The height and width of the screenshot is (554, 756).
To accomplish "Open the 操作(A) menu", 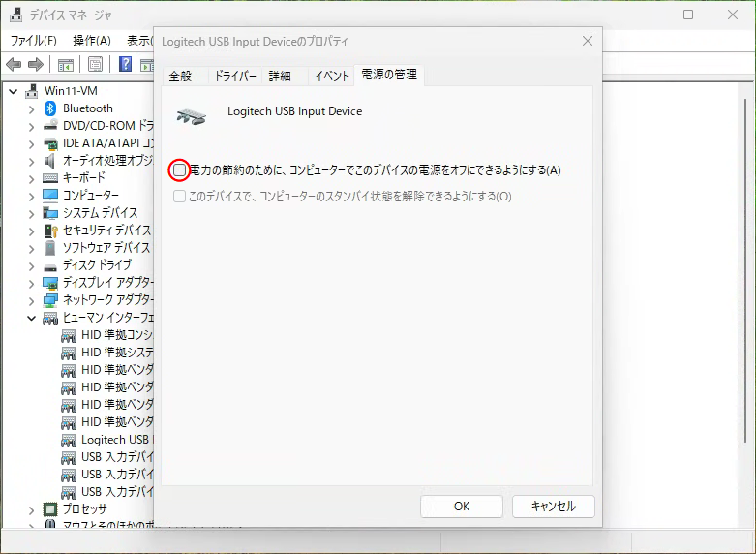I will (92, 40).
